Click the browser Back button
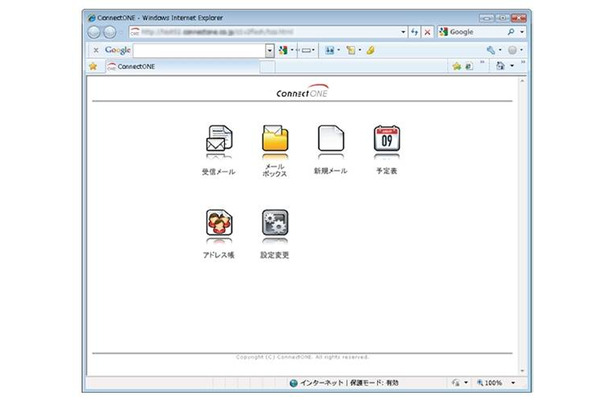The width and height of the screenshot is (610, 400). [x=94, y=32]
